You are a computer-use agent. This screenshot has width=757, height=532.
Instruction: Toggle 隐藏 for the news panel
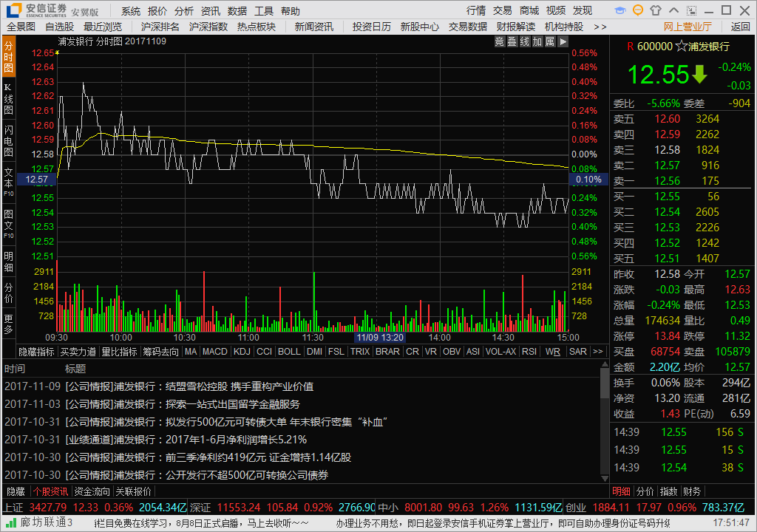16,491
